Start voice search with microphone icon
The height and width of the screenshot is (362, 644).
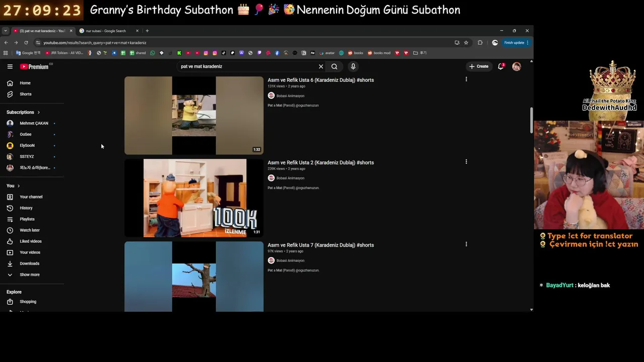353,66
